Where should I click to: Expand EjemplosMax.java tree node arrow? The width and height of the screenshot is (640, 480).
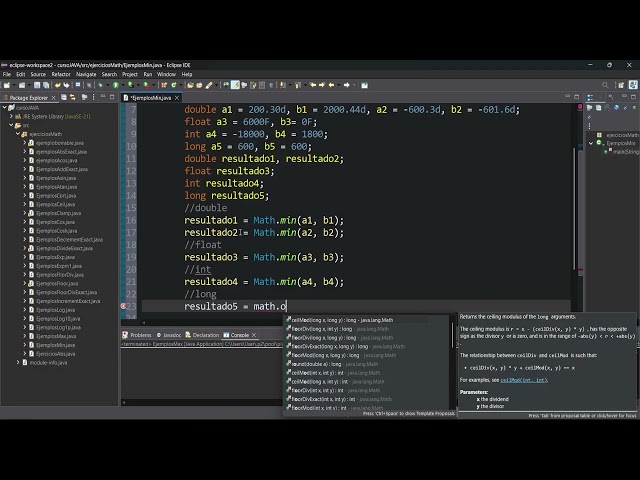(x=24, y=336)
